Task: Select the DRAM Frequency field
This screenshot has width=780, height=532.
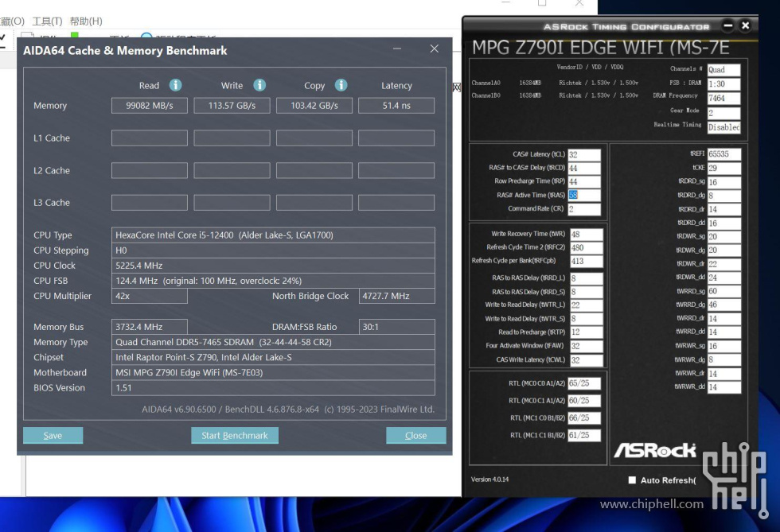Action: [724, 99]
